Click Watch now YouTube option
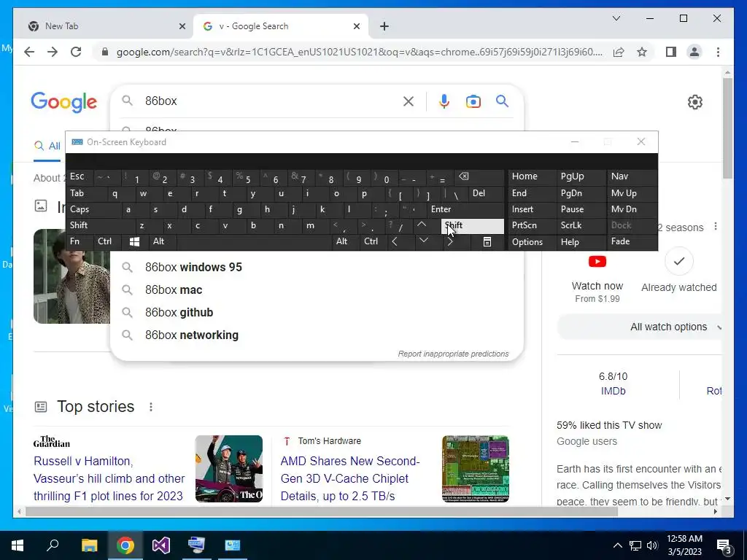The width and height of the screenshot is (747, 560). pyautogui.click(x=597, y=279)
